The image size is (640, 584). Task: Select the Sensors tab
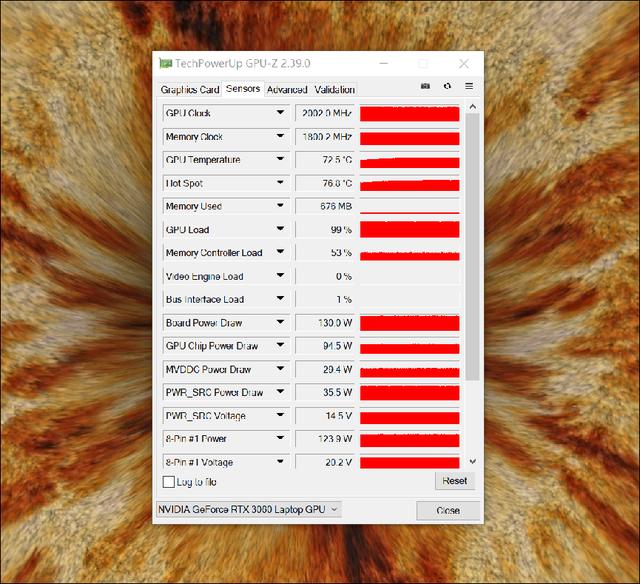pyautogui.click(x=243, y=89)
